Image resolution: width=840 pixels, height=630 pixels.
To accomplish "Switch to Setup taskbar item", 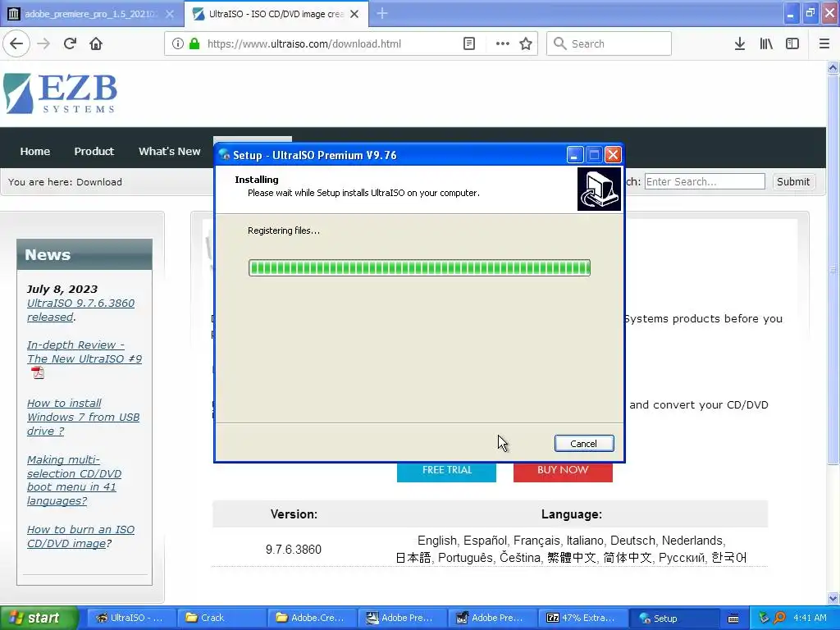I will pos(673,618).
